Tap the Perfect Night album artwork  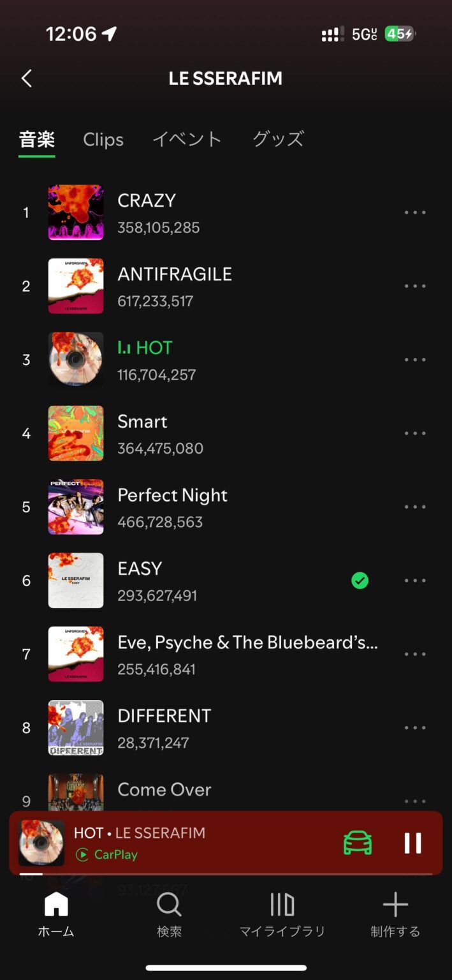(x=76, y=507)
